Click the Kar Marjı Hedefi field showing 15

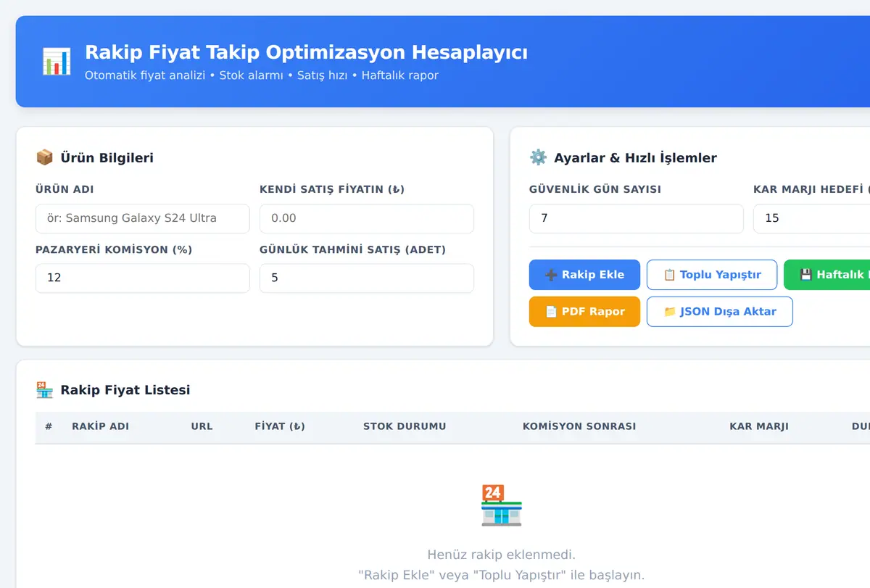tap(811, 218)
